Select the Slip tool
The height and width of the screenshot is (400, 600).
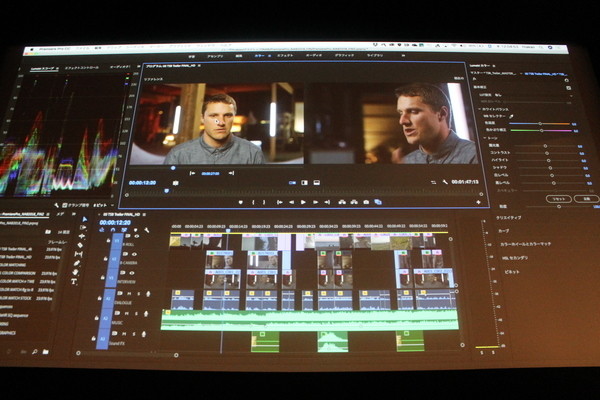tap(78, 254)
